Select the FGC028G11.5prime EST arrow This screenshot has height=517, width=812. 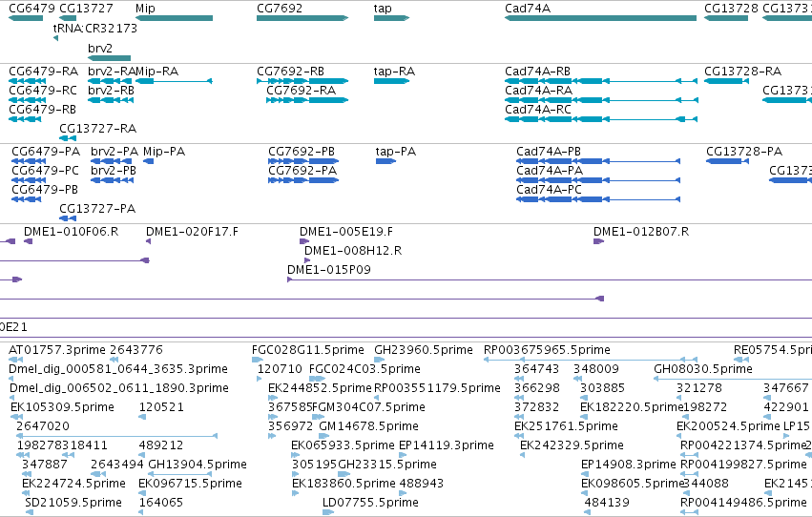[257, 360]
